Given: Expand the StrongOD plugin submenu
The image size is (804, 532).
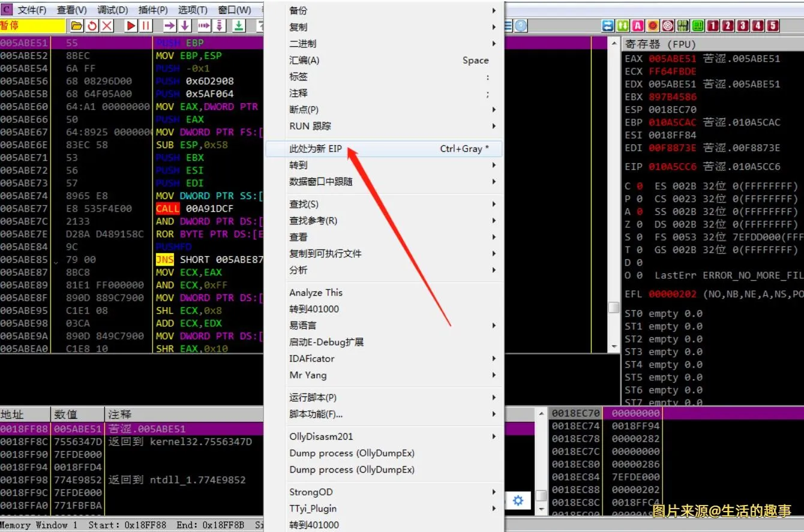Looking at the screenshot, I should click(x=311, y=491).
